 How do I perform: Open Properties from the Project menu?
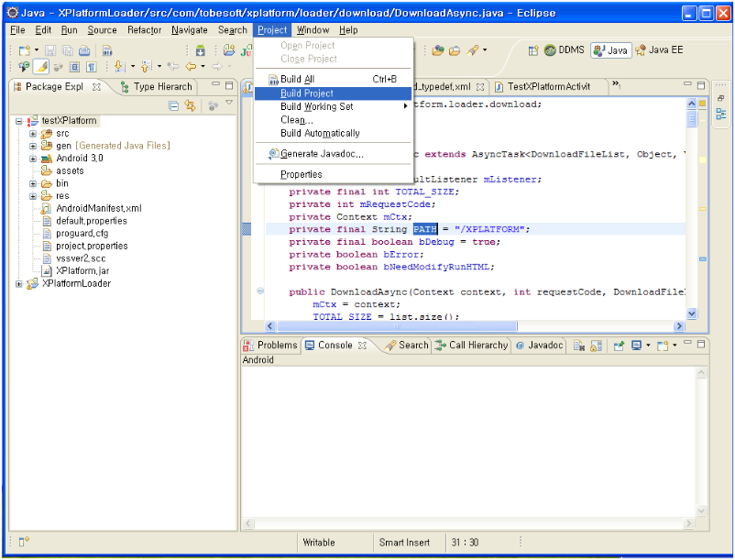pyautogui.click(x=334, y=174)
